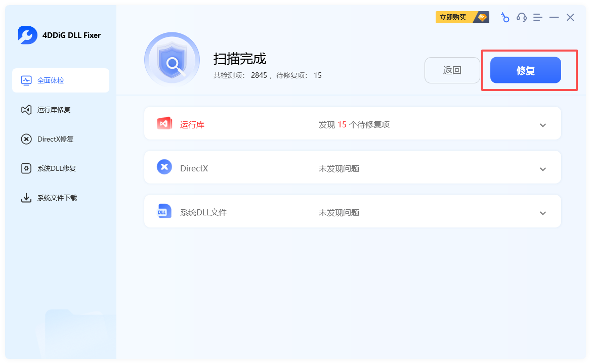Image resolution: width=591 pixels, height=364 pixels.
Task: Open the hamburger menu
Action: 537,17
